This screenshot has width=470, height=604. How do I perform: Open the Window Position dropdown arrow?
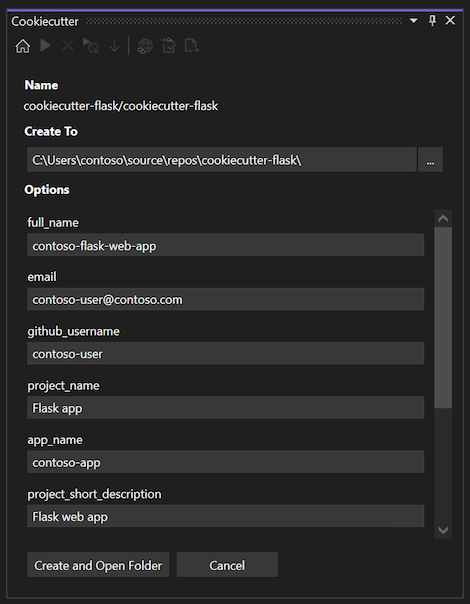[414, 20]
